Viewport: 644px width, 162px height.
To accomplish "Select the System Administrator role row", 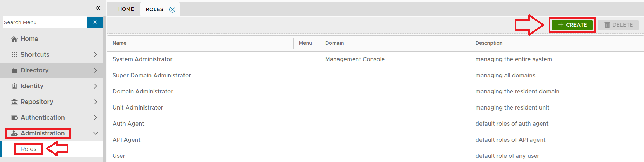I will tap(142, 59).
